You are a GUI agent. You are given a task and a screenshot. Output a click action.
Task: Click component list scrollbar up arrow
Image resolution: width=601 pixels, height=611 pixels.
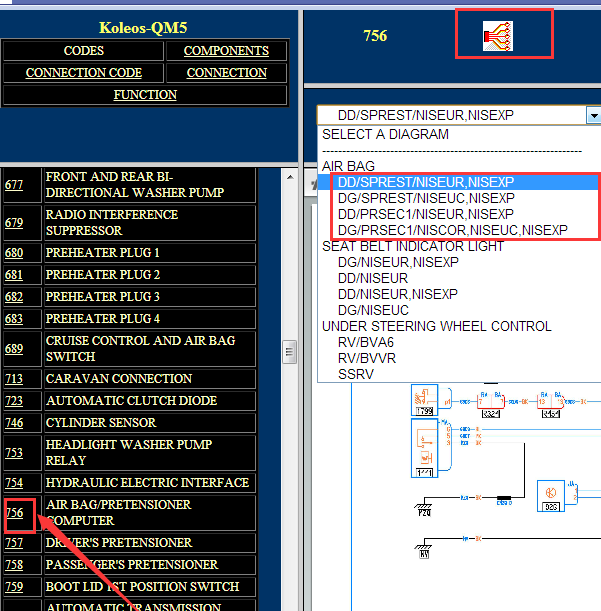[x=290, y=177]
